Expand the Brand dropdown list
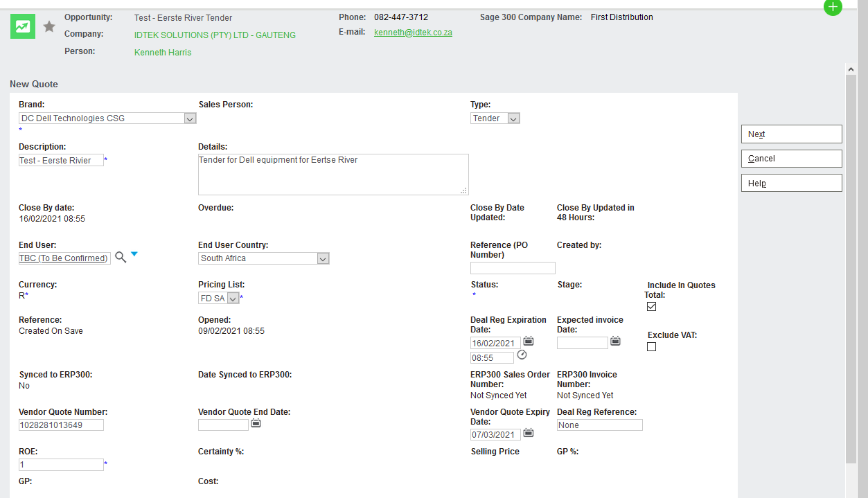868x498 pixels. pyautogui.click(x=190, y=118)
